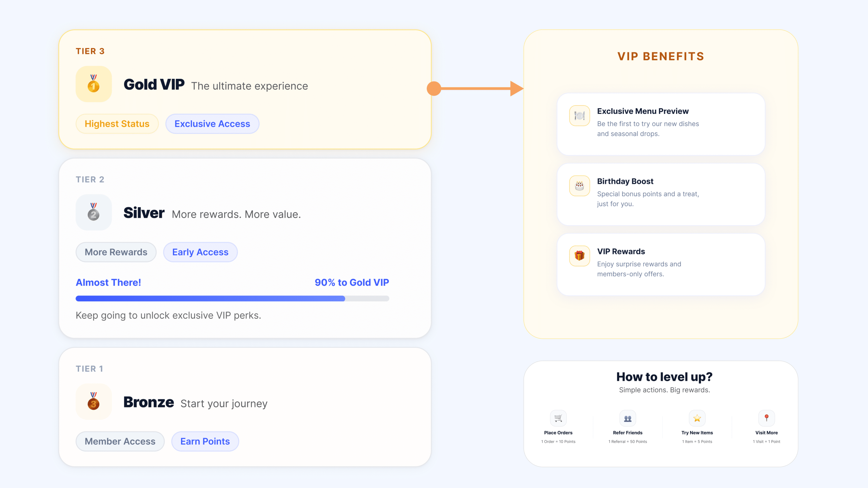Click the '90% to Gold VIP' label
Viewport: 868px width, 488px height.
pos(352,282)
